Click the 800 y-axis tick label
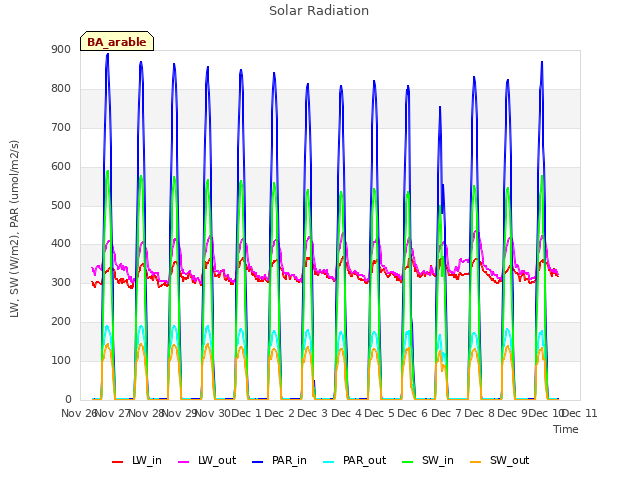Viewport: 640px width, 480px height. [x=61, y=89]
